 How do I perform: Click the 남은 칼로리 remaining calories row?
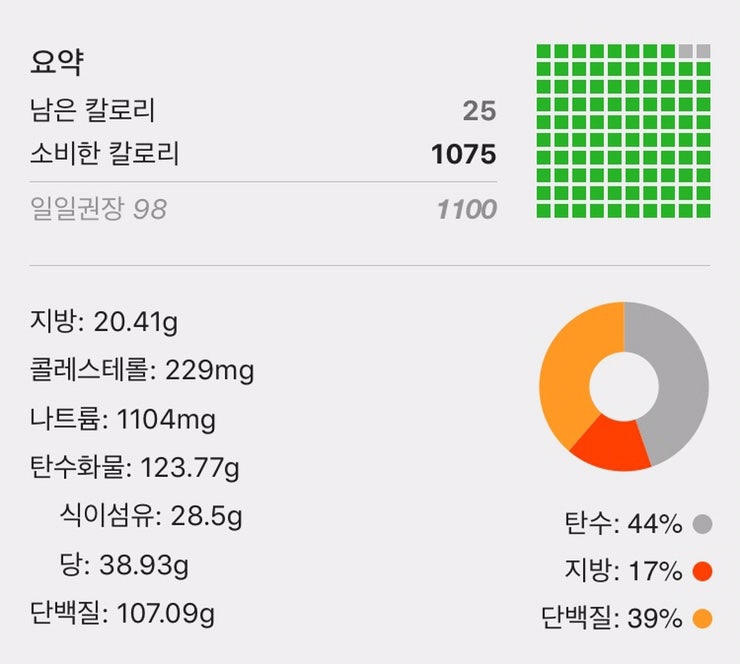pyautogui.click(x=263, y=110)
